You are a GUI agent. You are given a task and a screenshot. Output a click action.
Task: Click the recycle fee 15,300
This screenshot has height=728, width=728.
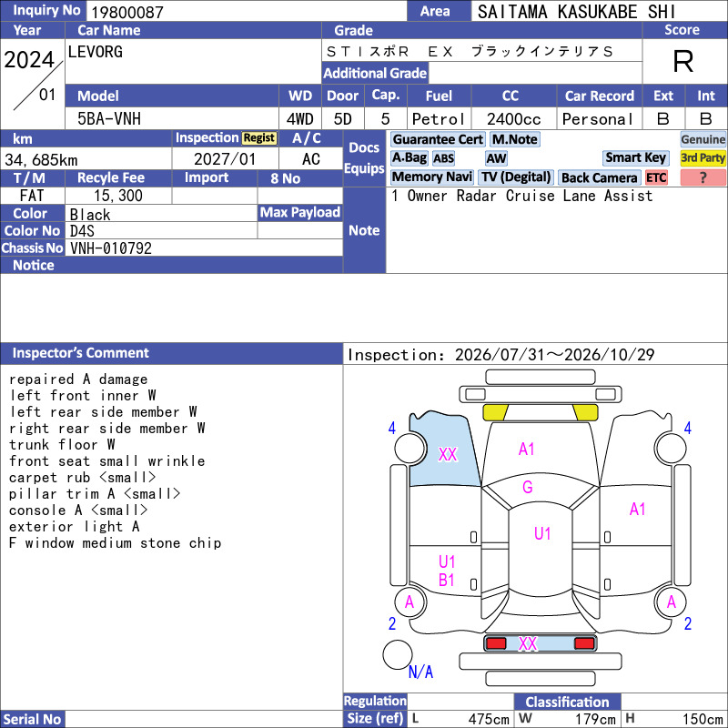point(118,196)
